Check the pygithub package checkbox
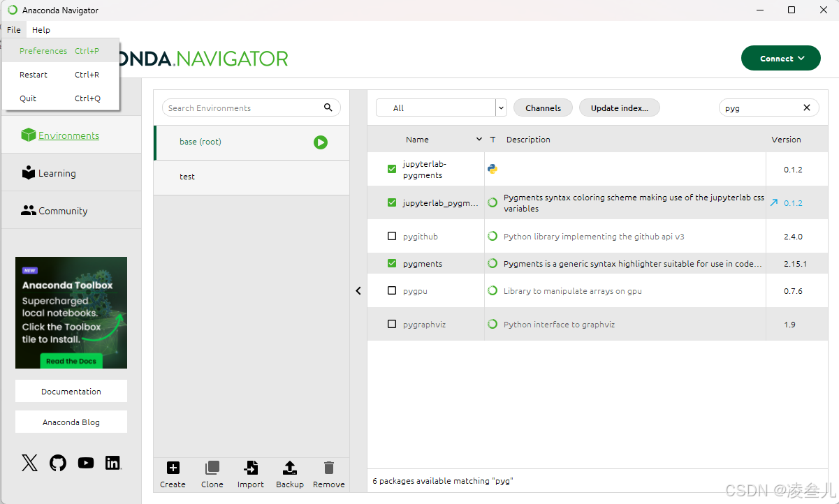 point(392,237)
